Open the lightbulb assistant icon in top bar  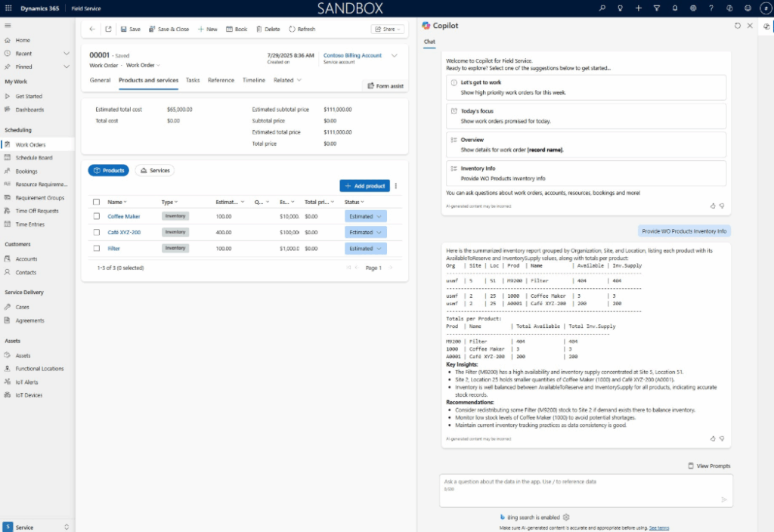(620, 8)
